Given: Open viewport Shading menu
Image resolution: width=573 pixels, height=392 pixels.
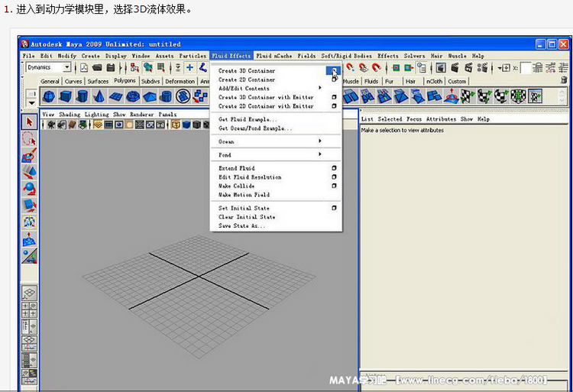Looking at the screenshot, I should click(x=70, y=115).
